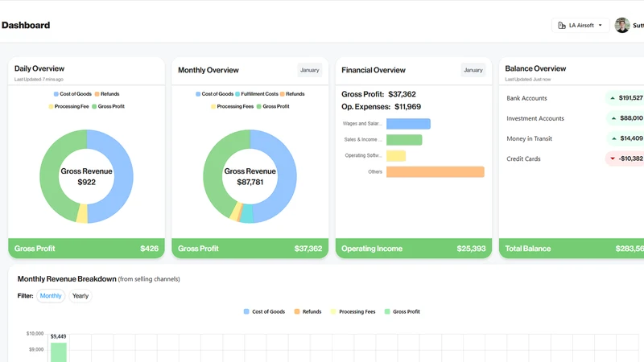
Task: Click the Op. Expenses $11,969 value
Action: click(x=407, y=107)
